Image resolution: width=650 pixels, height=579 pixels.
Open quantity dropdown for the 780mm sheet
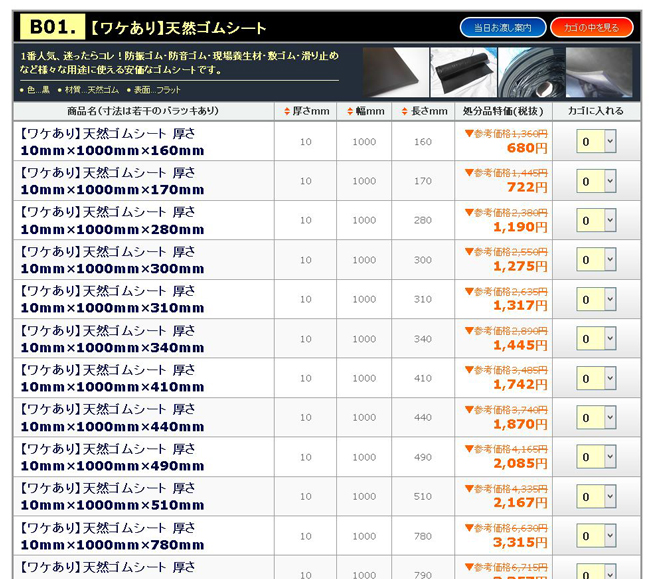coord(596,536)
